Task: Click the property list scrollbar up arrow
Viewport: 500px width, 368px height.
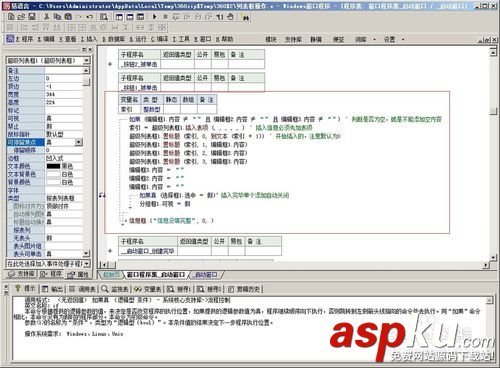Action: [x=86, y=71]
